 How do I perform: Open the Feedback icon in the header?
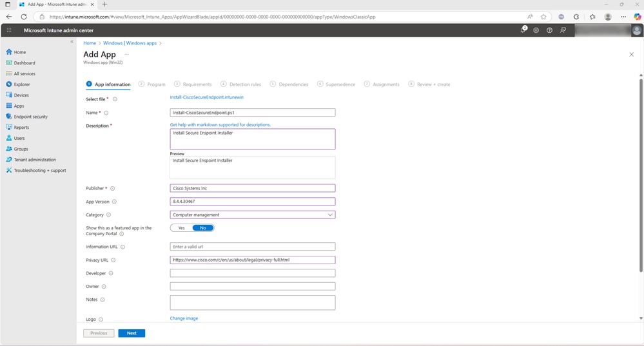(x=563, y=30)
